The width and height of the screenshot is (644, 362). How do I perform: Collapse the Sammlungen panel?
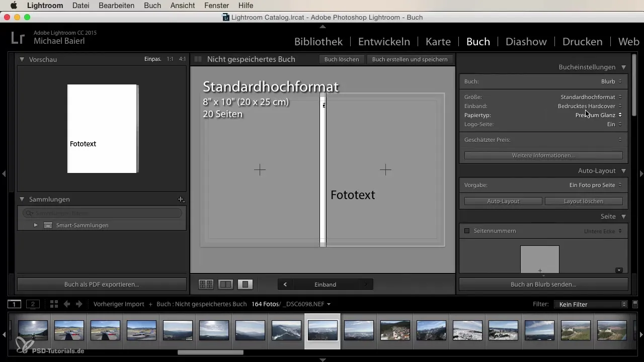22,200
